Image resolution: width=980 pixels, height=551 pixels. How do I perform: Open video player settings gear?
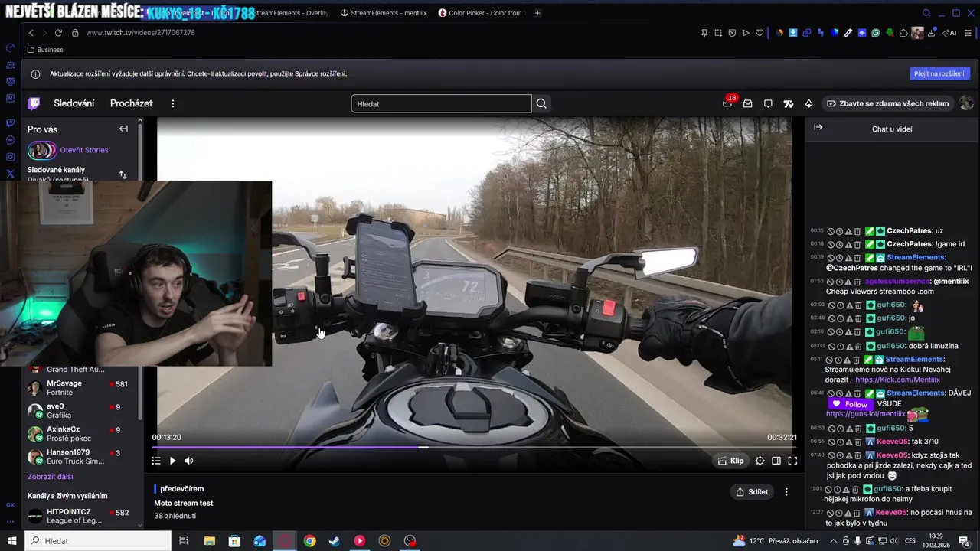coord(759,461)
